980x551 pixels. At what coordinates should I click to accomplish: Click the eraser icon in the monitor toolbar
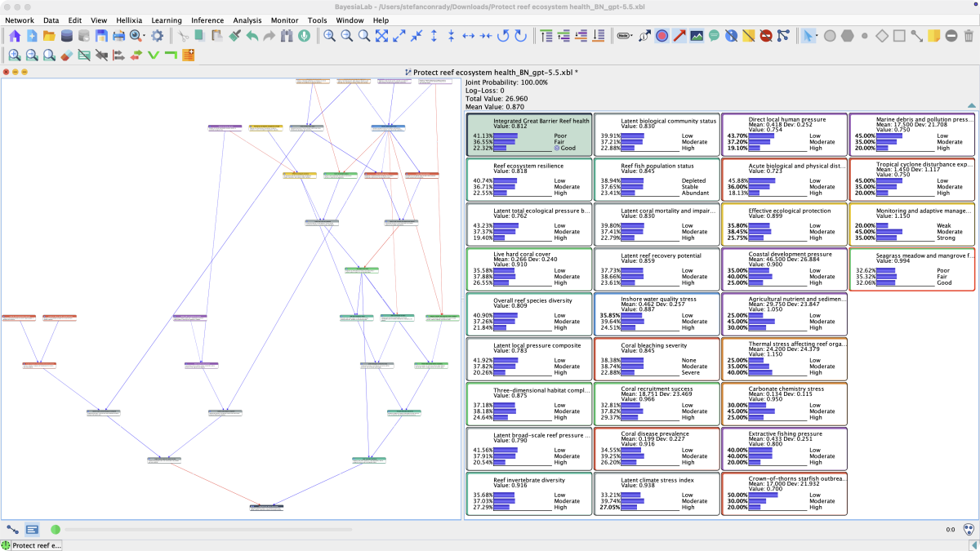pyautogui.click(x=67, y=56)
